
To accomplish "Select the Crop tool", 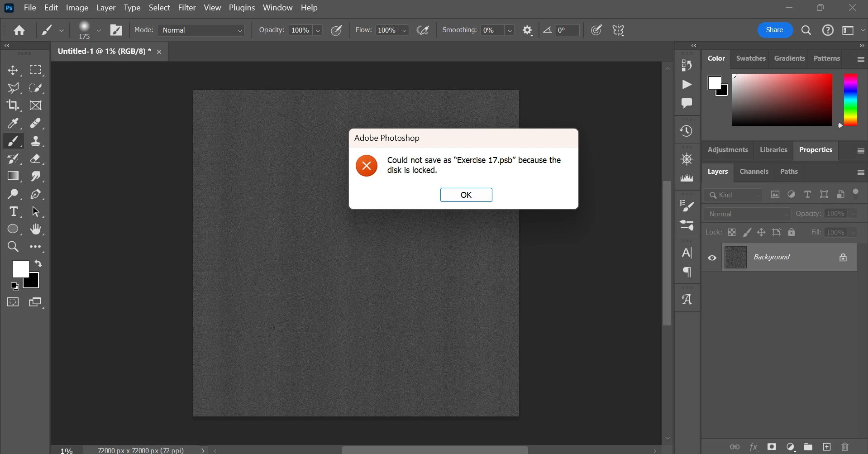I will tap(13, 105).
